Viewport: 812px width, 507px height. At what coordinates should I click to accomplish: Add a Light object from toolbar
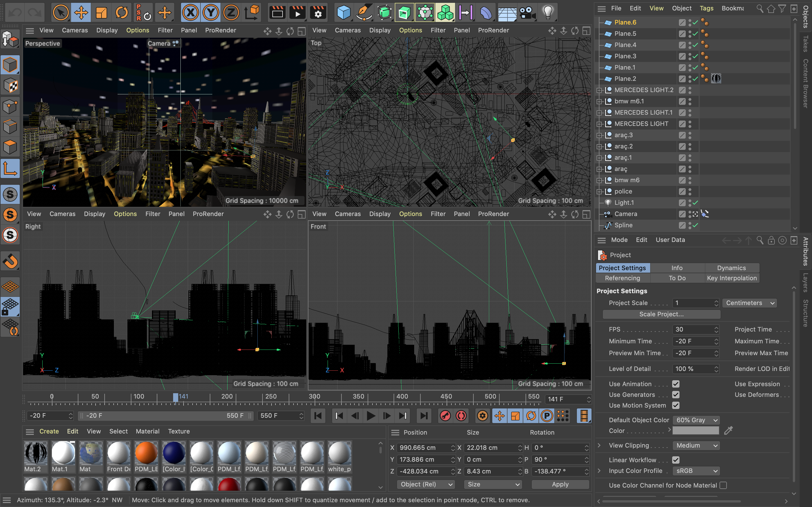(x=548, y=13)
